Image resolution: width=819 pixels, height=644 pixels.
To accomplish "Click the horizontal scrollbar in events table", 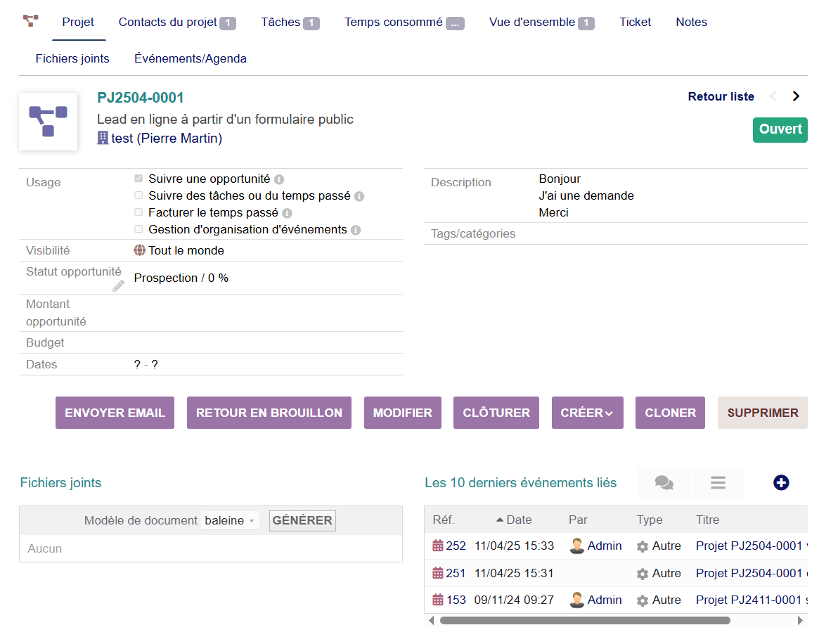I will (584, 621).
